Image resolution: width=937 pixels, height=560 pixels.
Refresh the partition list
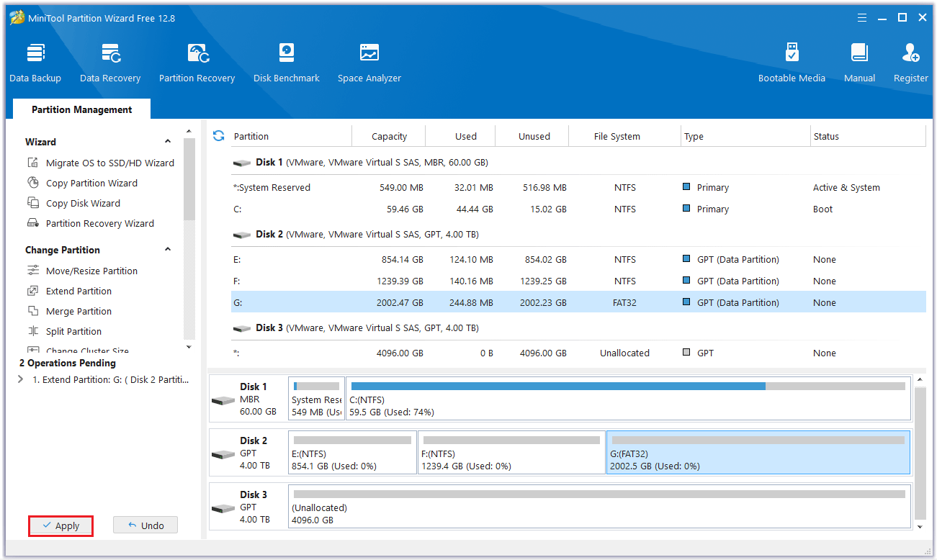tap(219, 135)
